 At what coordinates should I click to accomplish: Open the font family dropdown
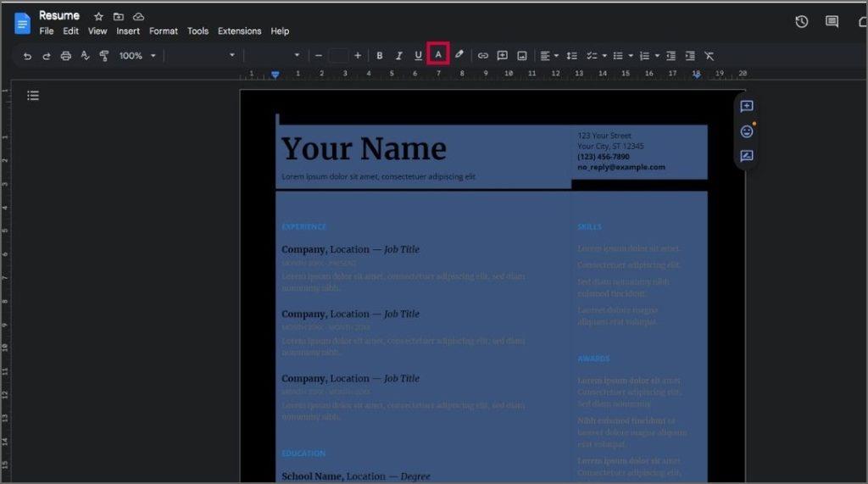(x=275, y=55)
